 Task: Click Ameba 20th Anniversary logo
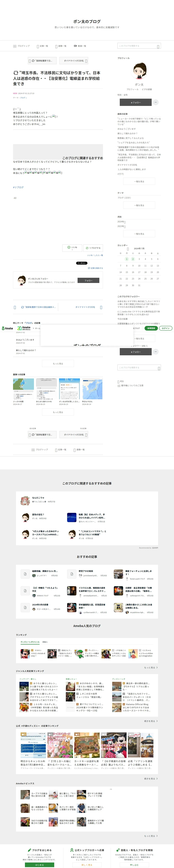[24, 328]
